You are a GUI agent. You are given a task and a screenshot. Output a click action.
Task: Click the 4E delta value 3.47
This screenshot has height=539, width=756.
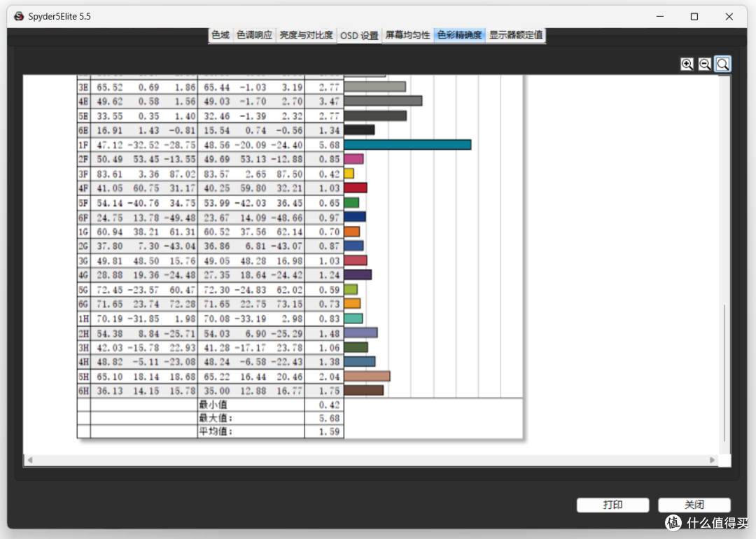329,101
